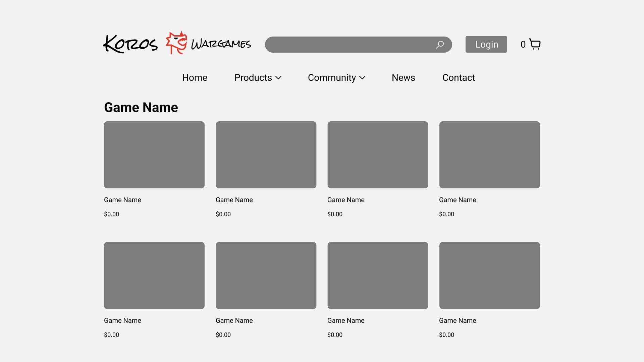Open the Contact page
The image size is (644, 362).
pyautogui.click(x=459, y=77)
